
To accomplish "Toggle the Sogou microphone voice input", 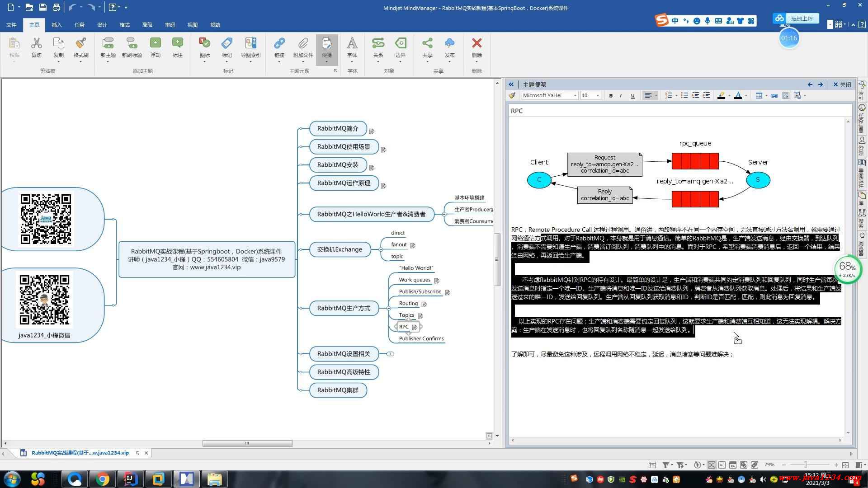I will click(708, 21).
